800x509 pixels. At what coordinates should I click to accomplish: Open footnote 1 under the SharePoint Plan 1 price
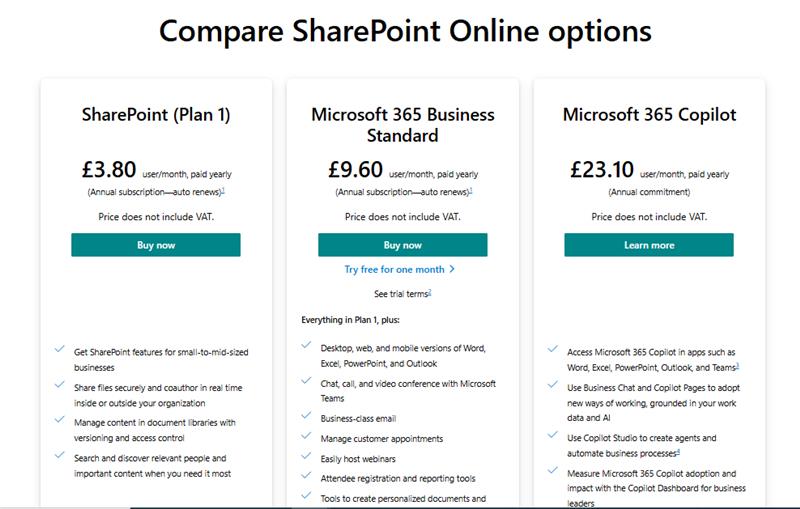(223, 190)
